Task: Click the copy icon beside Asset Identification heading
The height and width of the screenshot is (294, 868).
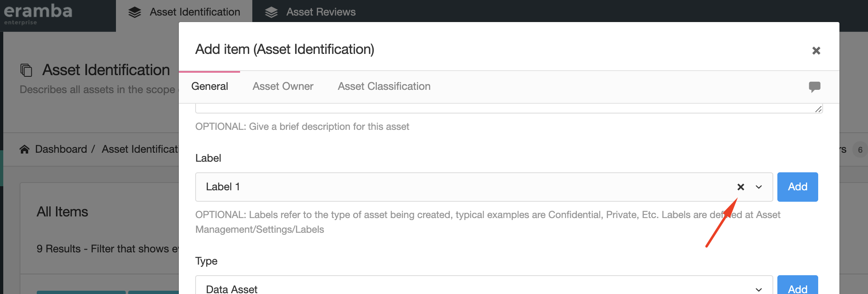Action: tap(26, 70)
